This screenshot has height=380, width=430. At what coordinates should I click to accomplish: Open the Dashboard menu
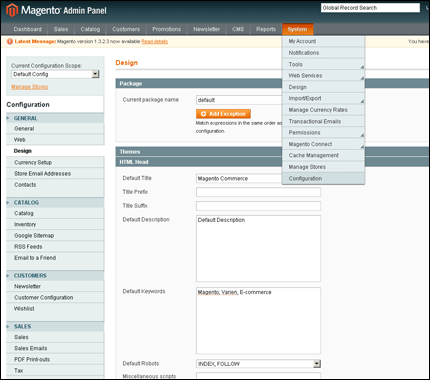[28, 29]
